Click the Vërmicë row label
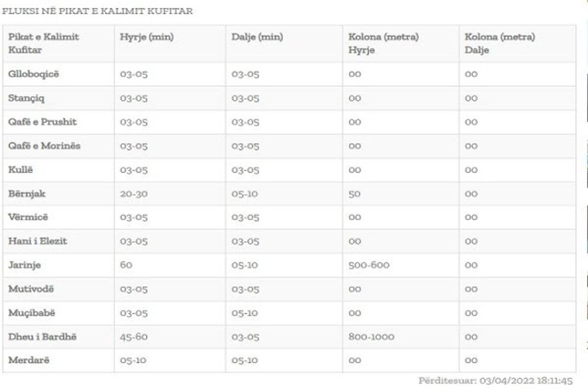This screenshot has width=588, height=392. (28, 217)
